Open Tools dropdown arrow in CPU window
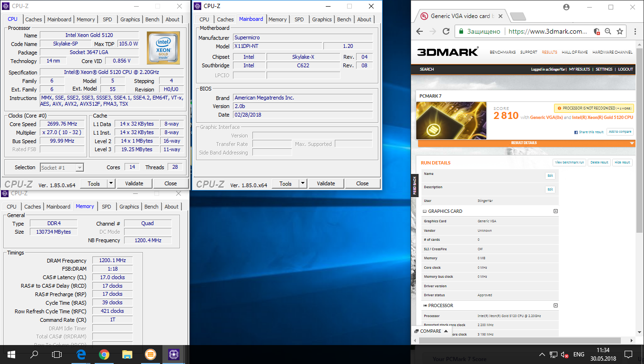The image size is (644, 364). click(x=111, y=183)
